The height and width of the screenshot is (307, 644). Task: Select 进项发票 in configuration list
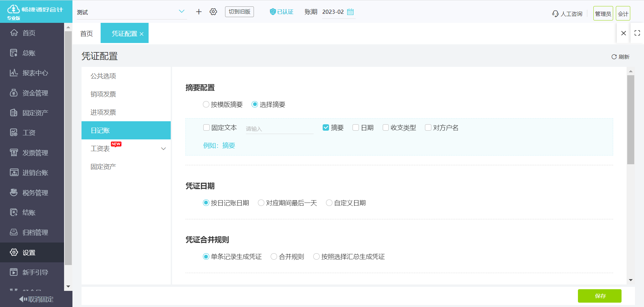click(103, 112)
